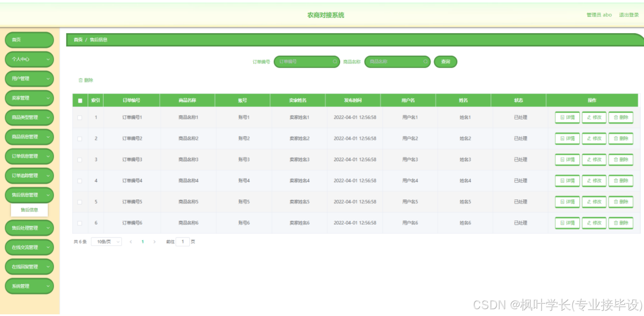The height and width of the screenshot is (316, 644).
Task: Click the previous page arrow
Action: [131, 242]
